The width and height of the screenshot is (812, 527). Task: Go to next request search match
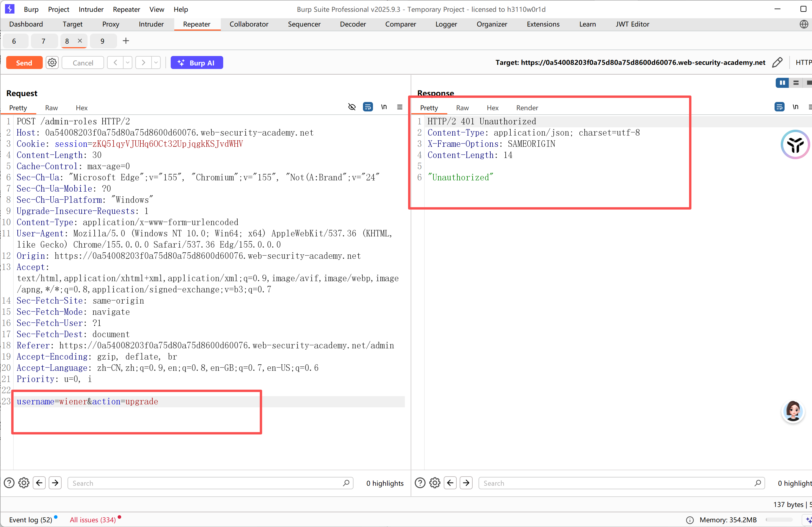(x=55, y=483)
